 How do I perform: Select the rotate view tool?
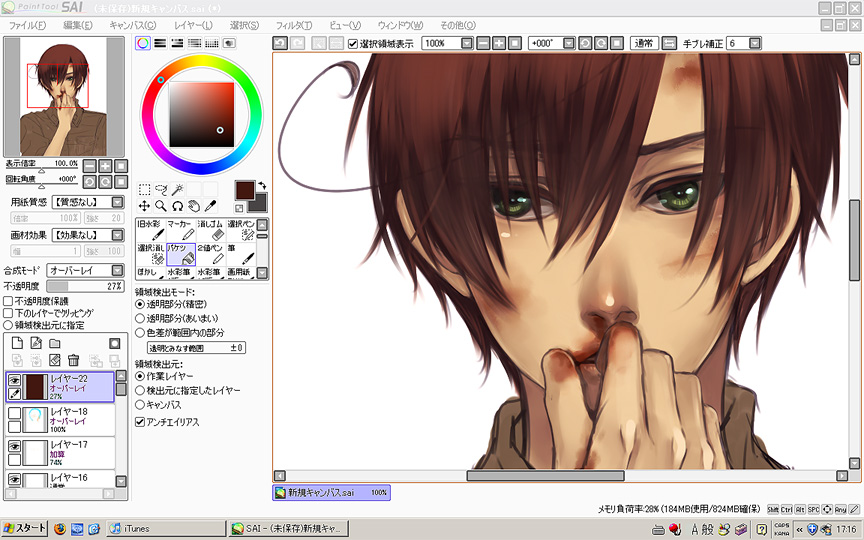point(177,206)
